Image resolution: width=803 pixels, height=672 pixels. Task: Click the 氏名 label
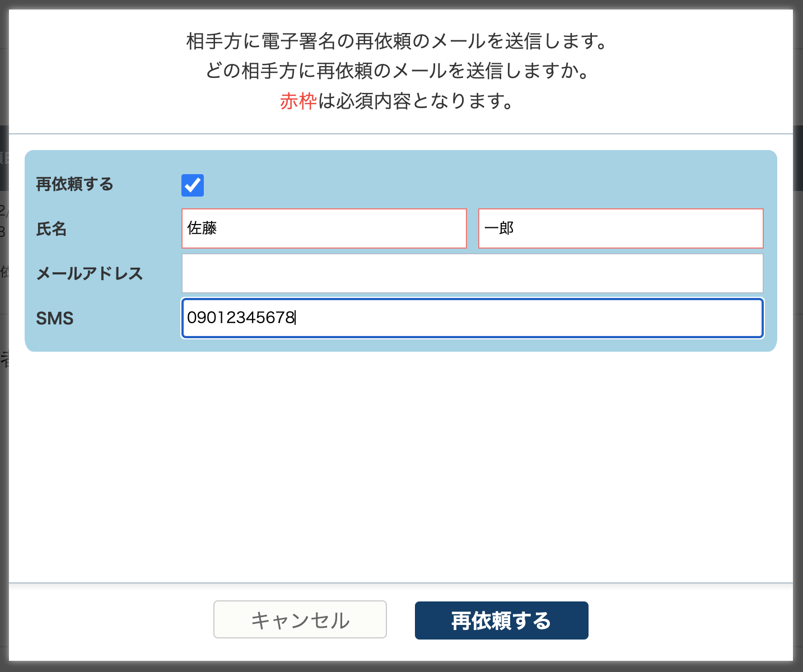click(52, 228)
